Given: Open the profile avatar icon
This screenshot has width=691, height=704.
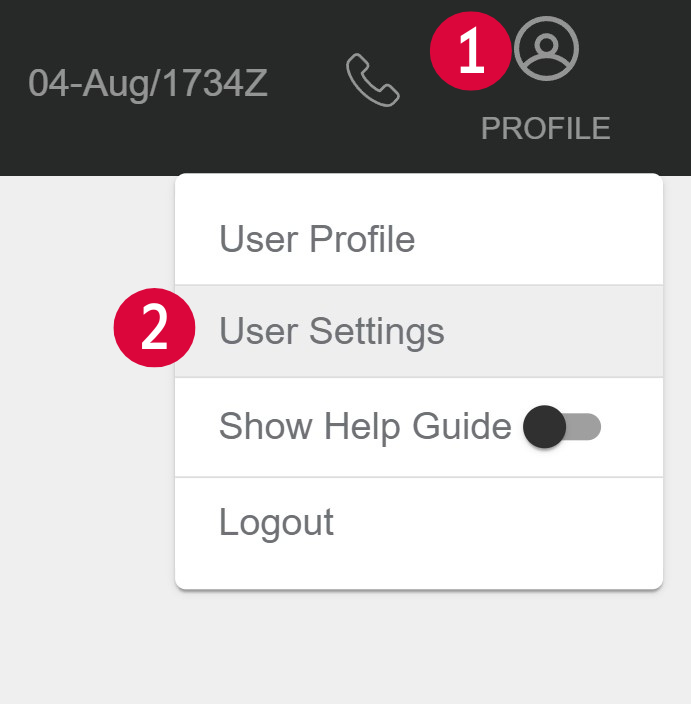Looking at the screenshot, I should 546,48.
